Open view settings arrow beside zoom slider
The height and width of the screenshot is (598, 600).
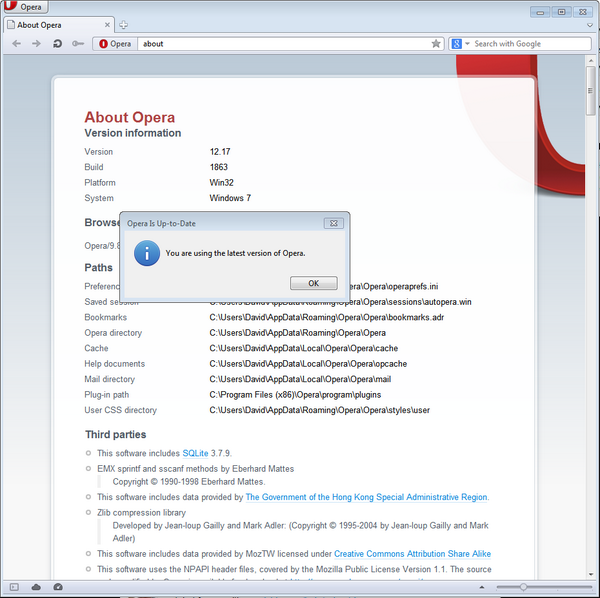tap(482, 587)
